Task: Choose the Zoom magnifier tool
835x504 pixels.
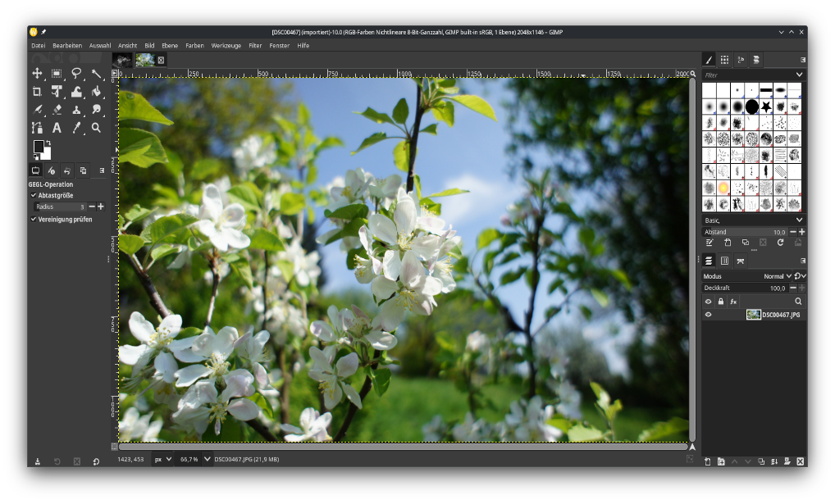Action: [96, 128]
